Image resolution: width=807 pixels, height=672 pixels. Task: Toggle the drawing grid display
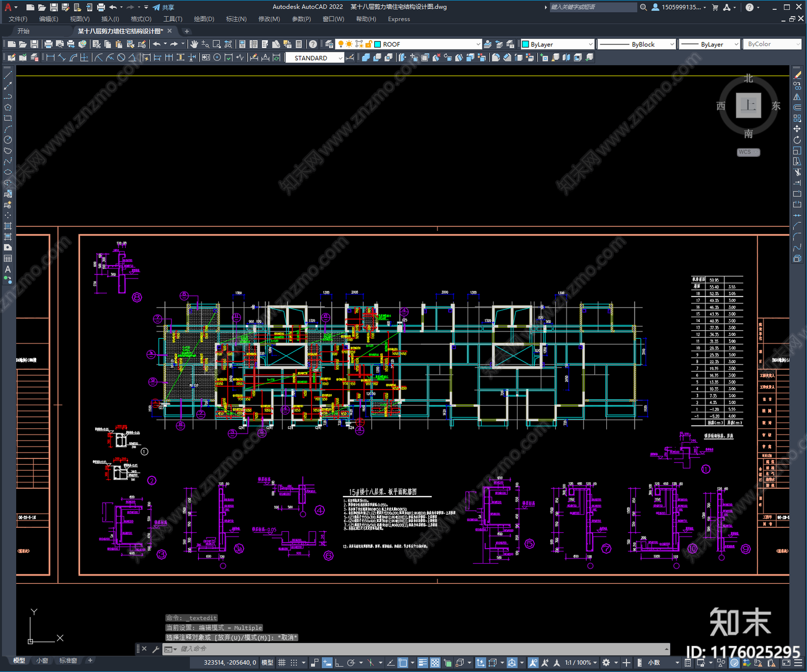pos(282,662)
